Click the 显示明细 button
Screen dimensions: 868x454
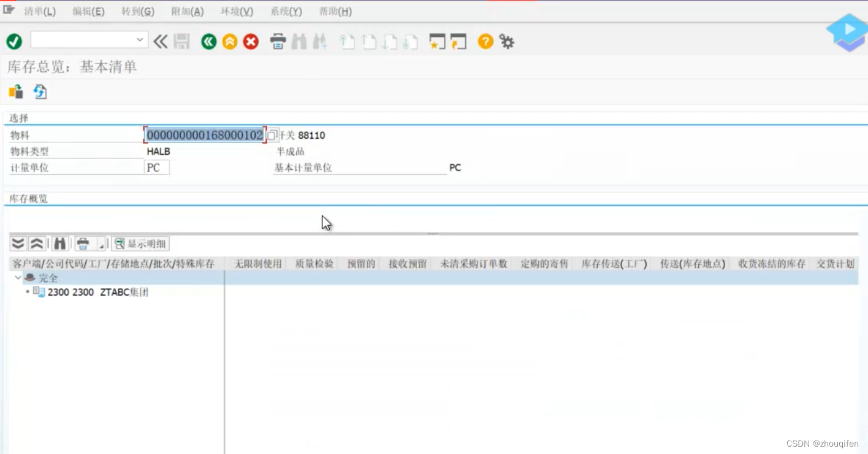point(140,244)
